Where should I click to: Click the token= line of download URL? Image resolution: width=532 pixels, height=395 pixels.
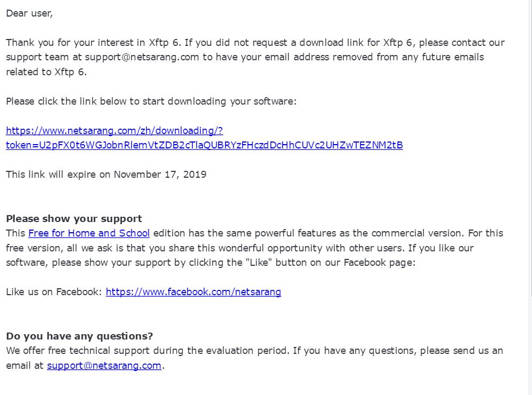click(x=204, y=145)
